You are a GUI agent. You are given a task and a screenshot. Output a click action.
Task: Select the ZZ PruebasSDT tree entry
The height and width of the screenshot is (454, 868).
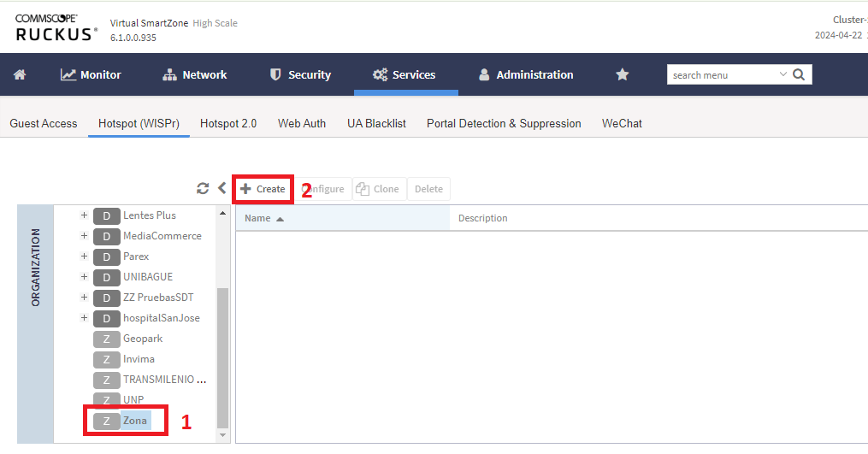158,298
